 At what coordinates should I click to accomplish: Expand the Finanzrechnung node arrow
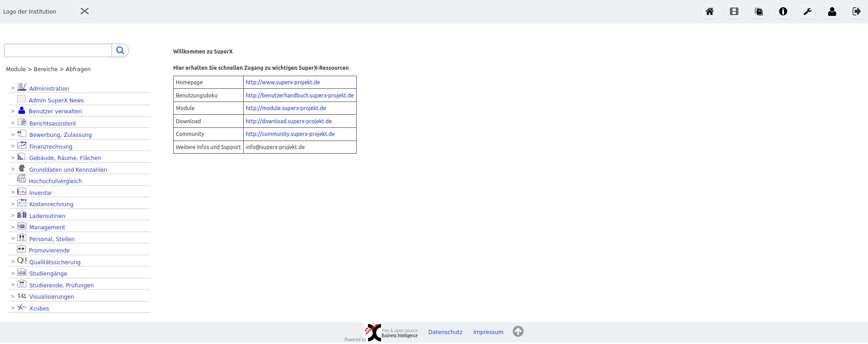[x=13, y=146]
